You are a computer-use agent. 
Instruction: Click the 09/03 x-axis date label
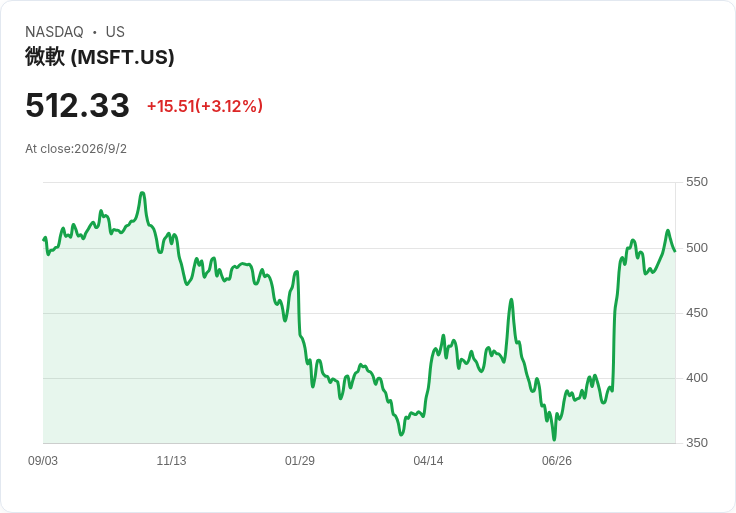pyautogui.click(x=43, y=461)
